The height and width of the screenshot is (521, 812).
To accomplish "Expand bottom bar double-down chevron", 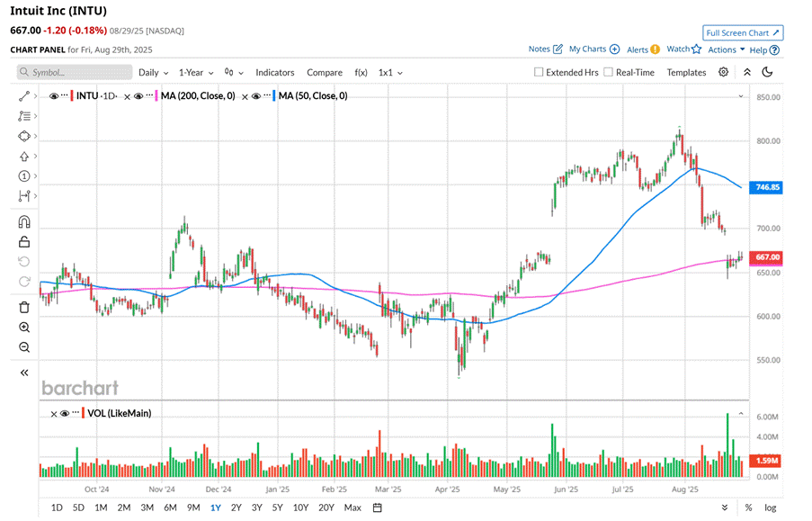I will pos(725,508).
